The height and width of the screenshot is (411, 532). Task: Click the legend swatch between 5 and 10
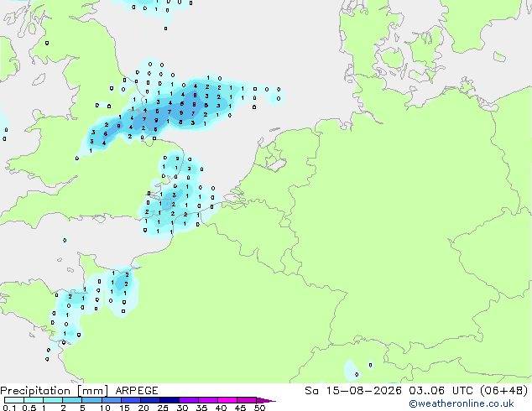coord(91,400)
